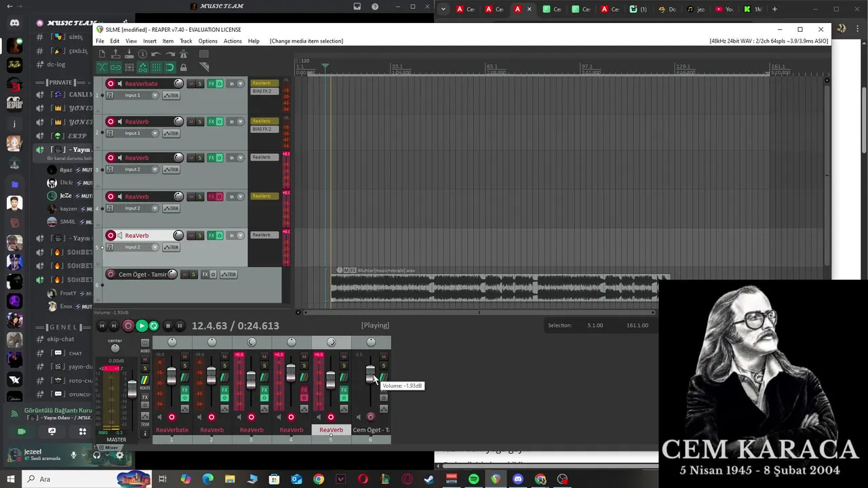Open Spotify from the taskbar
This screenshot has height=488, width=868.
point(473,479)
